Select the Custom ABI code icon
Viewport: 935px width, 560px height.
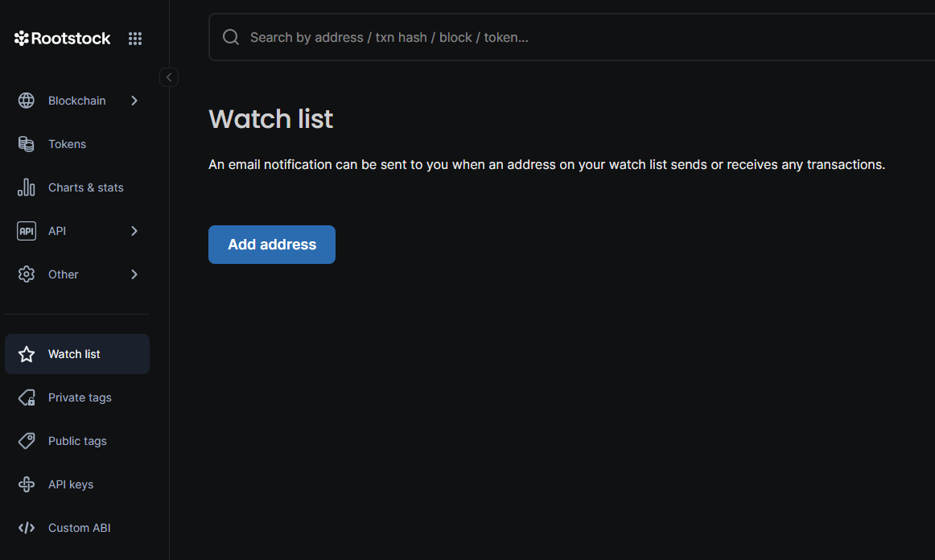click(x=26, y=527)
